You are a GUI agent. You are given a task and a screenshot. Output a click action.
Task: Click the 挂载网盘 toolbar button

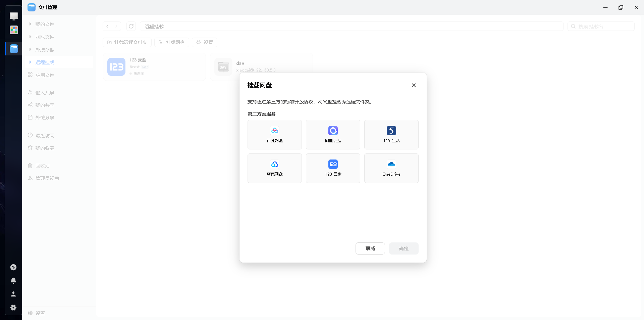coord(172,42)
